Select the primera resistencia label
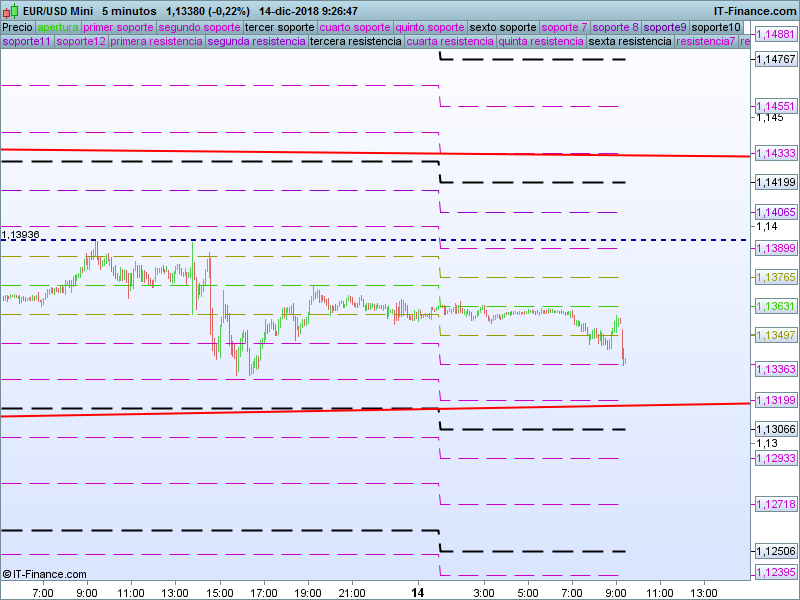This screenshot has height=600, width=800. click(156, 42)
